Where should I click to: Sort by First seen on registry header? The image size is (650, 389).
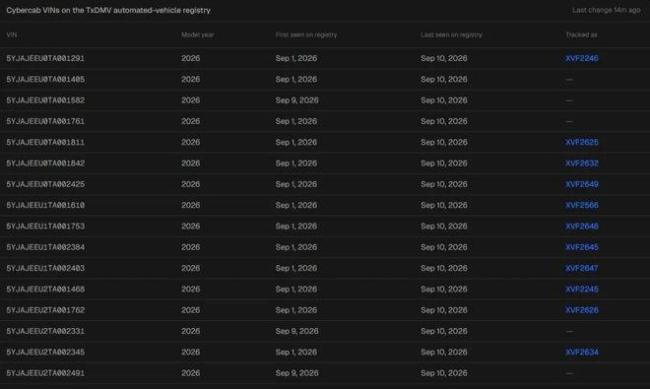[306, 35]
